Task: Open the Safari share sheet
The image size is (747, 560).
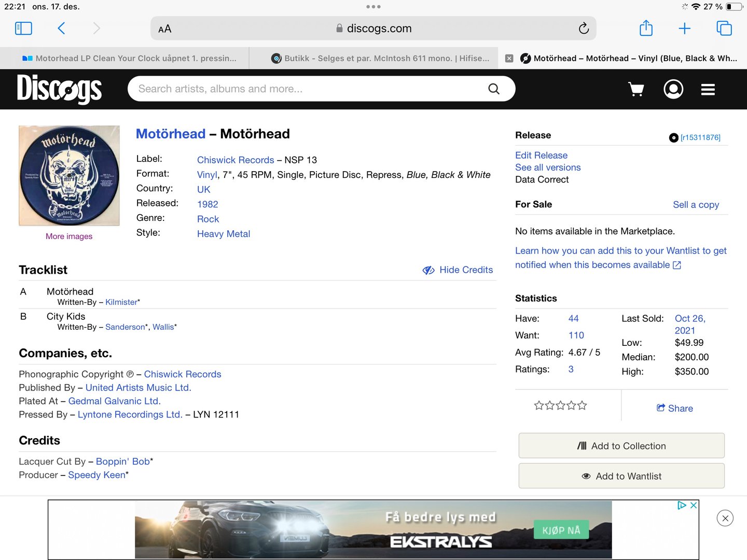Action: [646, 28]
